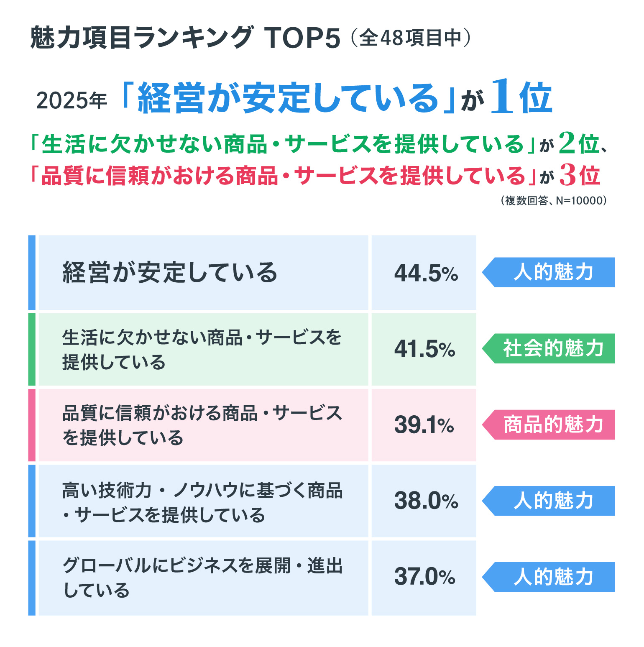The width and height of the screenshot is (644, 647).
Task: Click the 全48項目中 note in the title
Action: point(411,38)
